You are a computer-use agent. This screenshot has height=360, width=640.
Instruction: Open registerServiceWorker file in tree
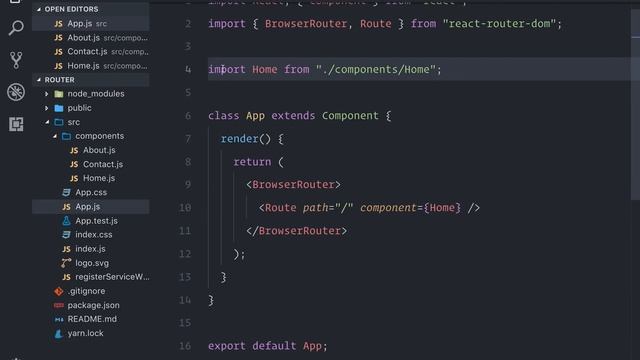(x=112, y=277)
